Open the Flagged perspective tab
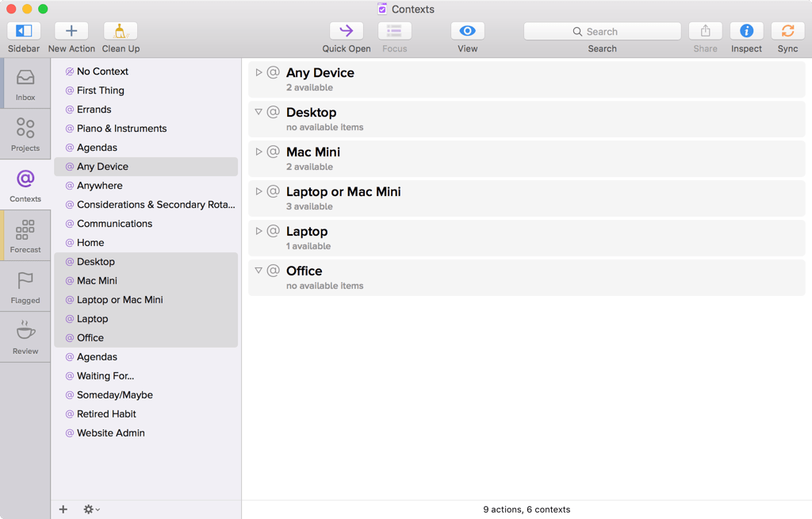 click(25, 286)
